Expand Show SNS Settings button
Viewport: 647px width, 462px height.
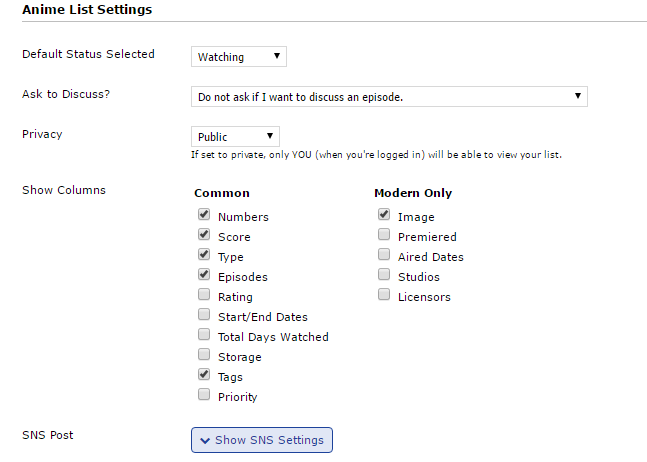pos(262,440)
